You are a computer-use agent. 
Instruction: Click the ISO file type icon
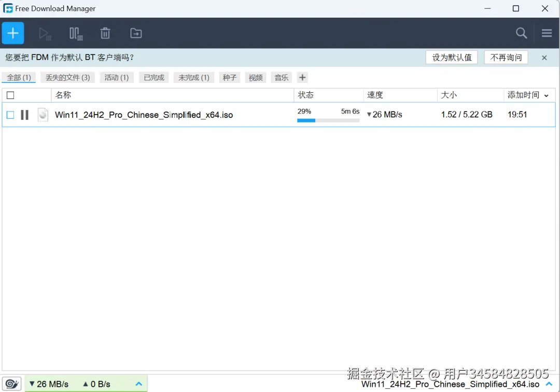pos(43,115)
